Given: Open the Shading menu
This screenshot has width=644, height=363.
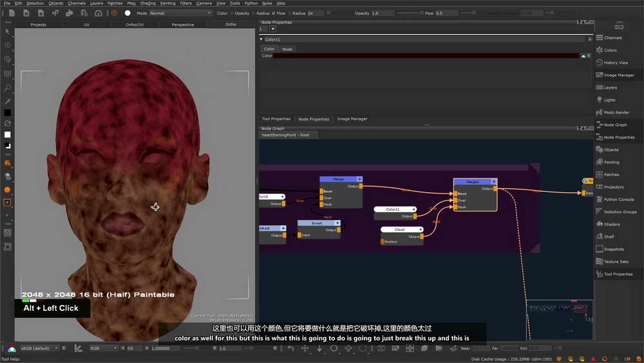Looking at the screenshot, I should pyautogui.click(x=148, y=3).
